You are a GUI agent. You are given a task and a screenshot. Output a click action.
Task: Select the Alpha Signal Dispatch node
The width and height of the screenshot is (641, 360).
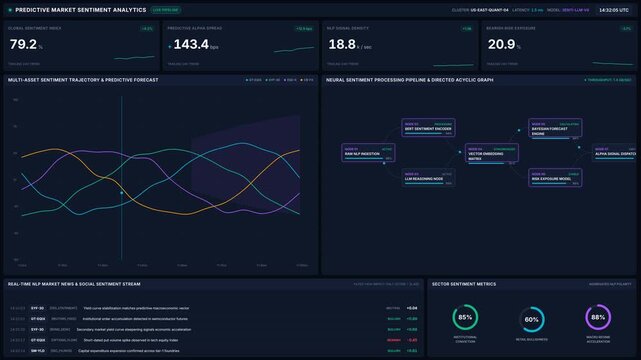point(614,153)
